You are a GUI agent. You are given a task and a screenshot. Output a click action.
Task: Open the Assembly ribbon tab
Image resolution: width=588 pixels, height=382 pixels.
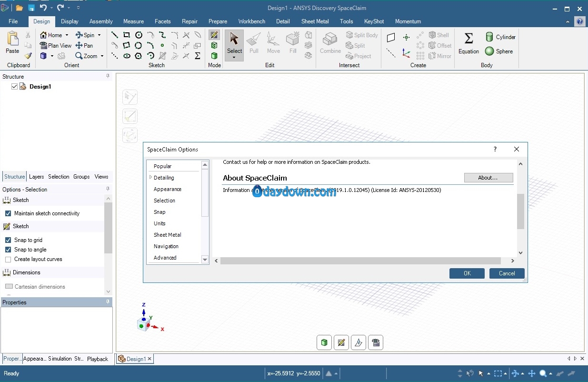coord(101,21)
